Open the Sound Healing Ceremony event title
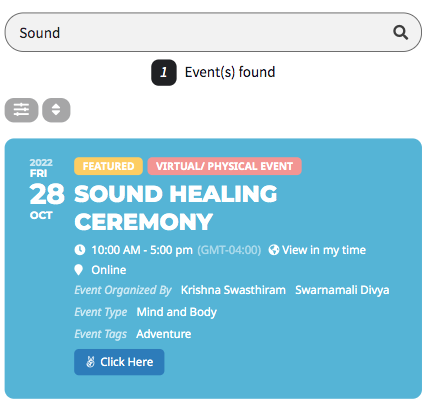This screenshot has width=428, height=404. click(x=176, y=207)
